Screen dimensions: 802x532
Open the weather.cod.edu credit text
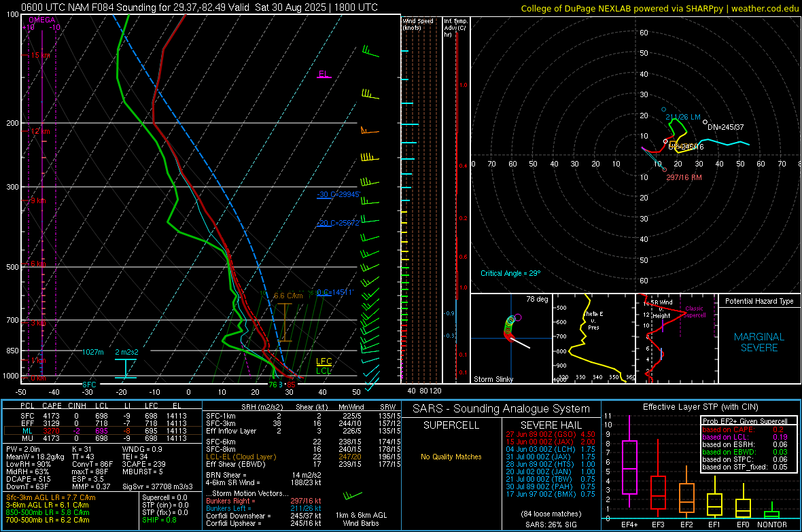pyautogui.click(x=765, y=8)
